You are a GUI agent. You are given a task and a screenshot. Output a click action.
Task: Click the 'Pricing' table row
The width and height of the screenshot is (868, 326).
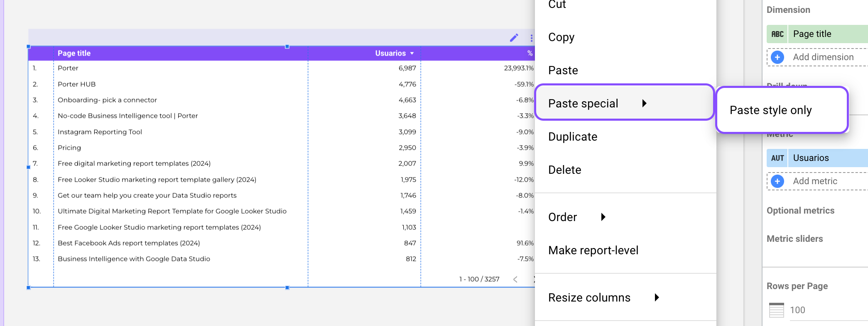(281, 148)
